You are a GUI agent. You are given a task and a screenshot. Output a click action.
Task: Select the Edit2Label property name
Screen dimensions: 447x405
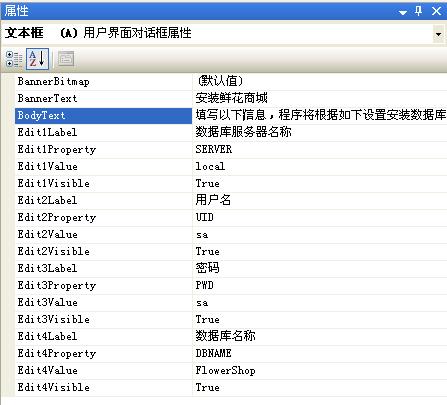coord(103,200)
